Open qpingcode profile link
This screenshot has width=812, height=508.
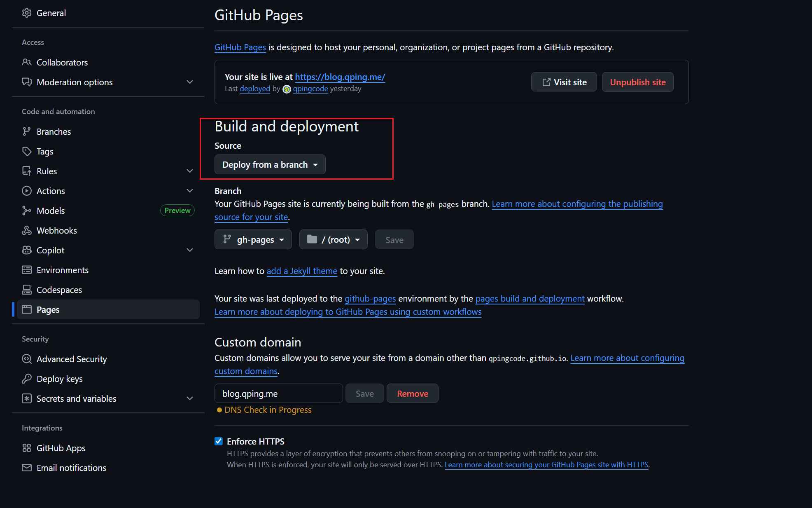[x=310, y=89]
